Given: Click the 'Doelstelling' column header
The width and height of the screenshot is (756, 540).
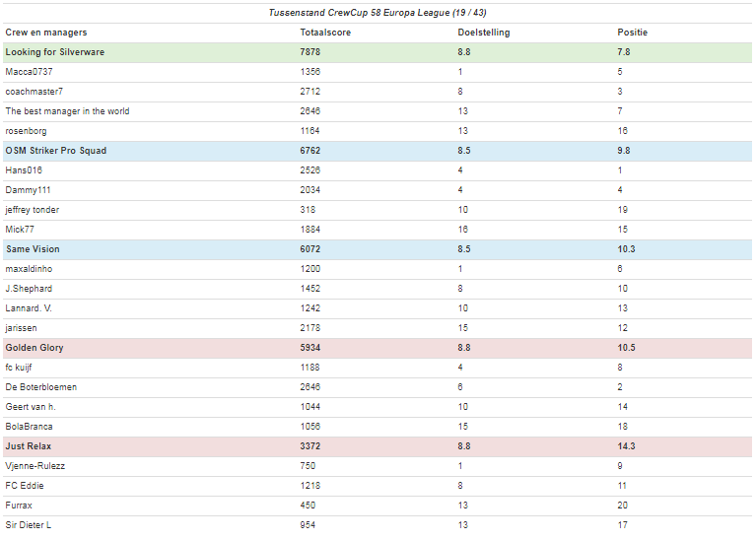Looking at the screenshot, I should [x=476, y=33].
